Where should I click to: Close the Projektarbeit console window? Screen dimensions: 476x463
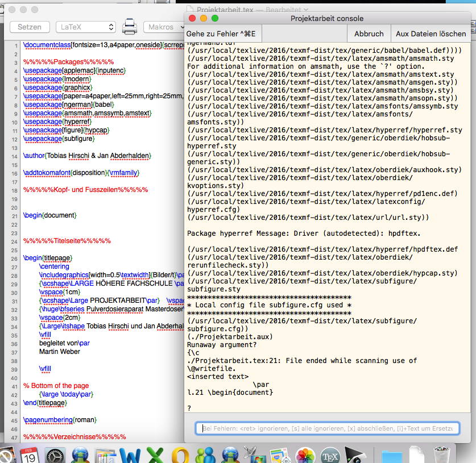(192, 19)
